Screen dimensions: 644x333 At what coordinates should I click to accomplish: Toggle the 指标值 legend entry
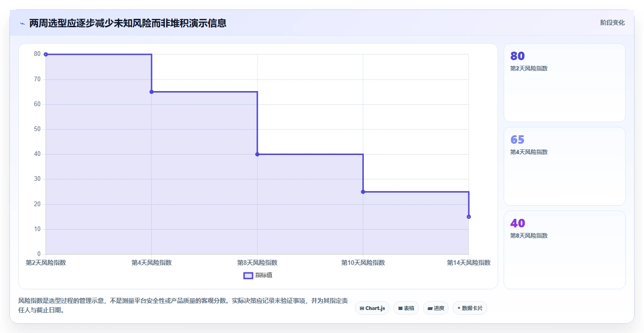tap(258, 275)
